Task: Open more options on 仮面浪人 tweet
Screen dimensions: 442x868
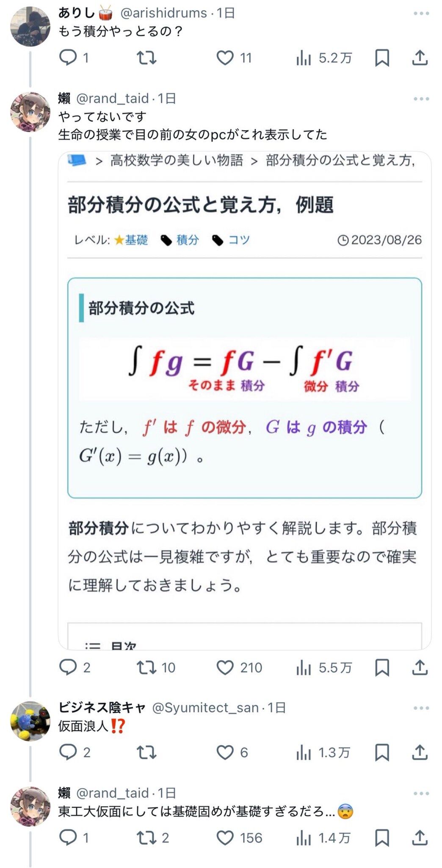Action: click(421, 708)
